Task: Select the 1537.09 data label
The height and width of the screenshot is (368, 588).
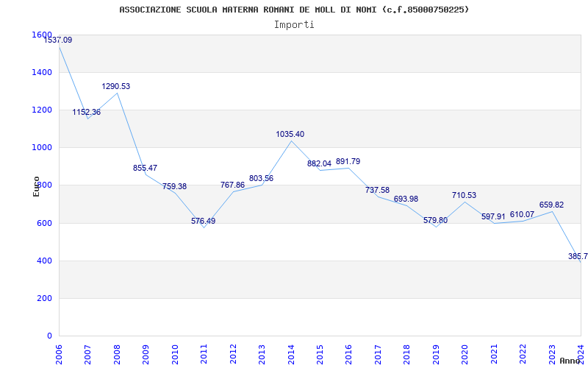Action: (58, 40)
